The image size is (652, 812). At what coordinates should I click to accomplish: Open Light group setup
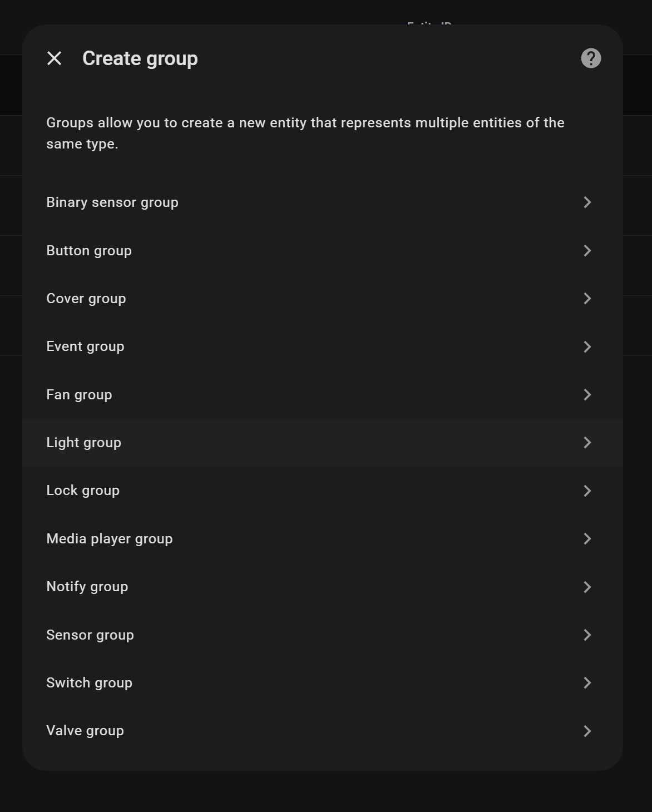pos(83,443)
